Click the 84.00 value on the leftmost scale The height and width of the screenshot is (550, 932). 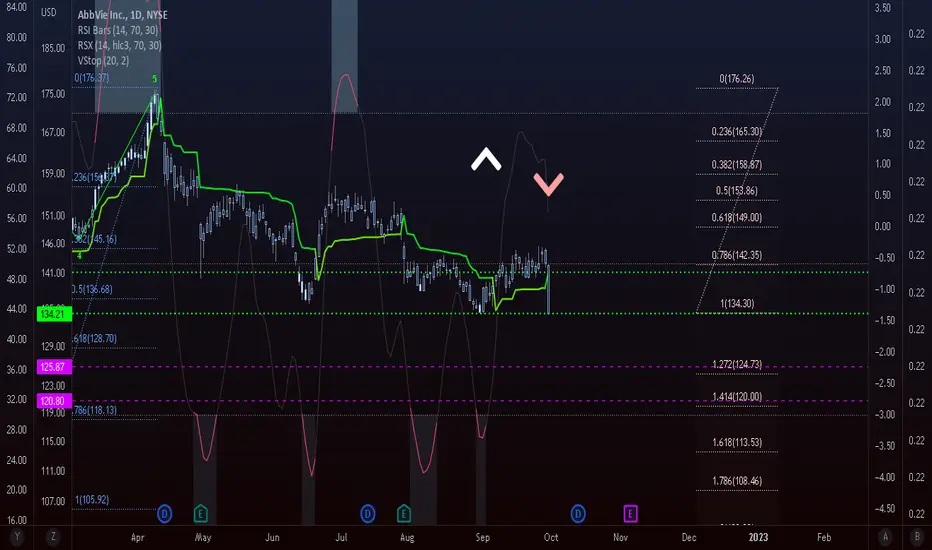click(x=16, y=7)
